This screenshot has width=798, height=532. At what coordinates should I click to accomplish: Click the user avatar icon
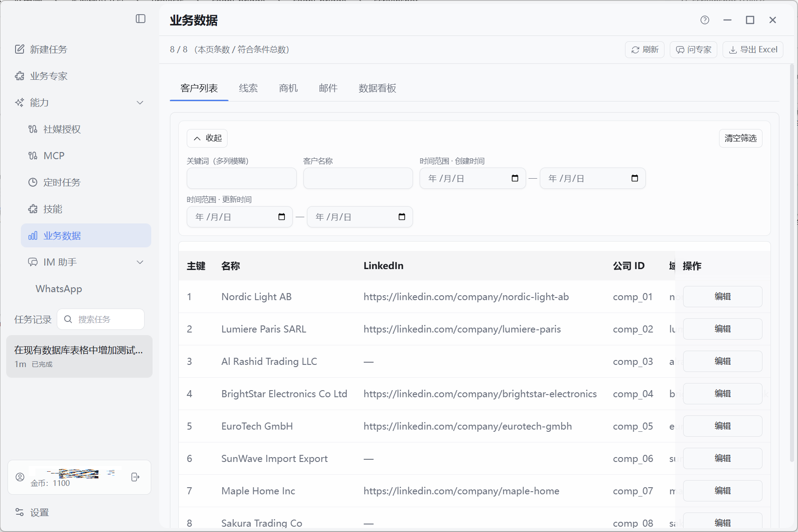coord(20,477)
